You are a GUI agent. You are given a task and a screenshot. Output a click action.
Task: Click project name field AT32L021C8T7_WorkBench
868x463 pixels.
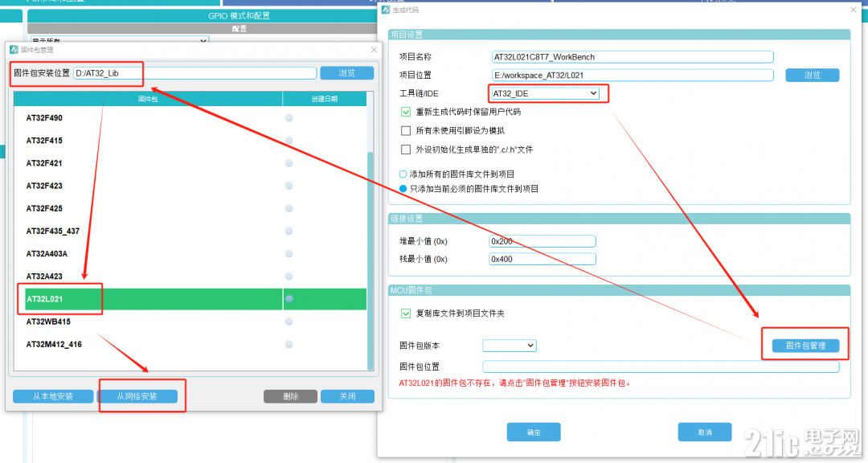click(633, 57)
